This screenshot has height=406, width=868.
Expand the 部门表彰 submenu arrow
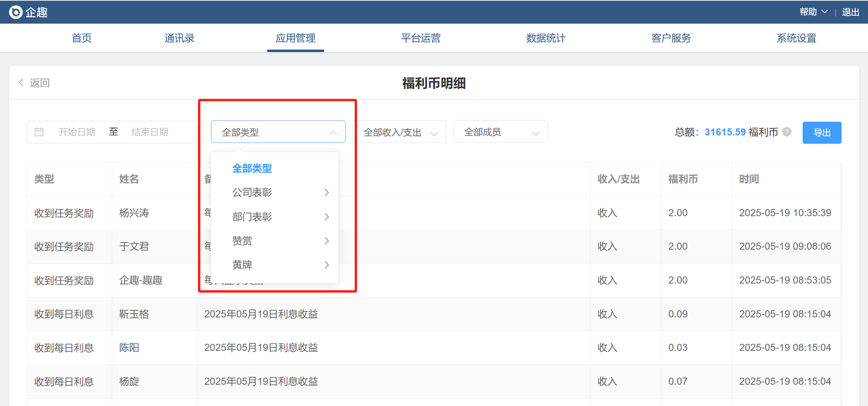point(326,217)
